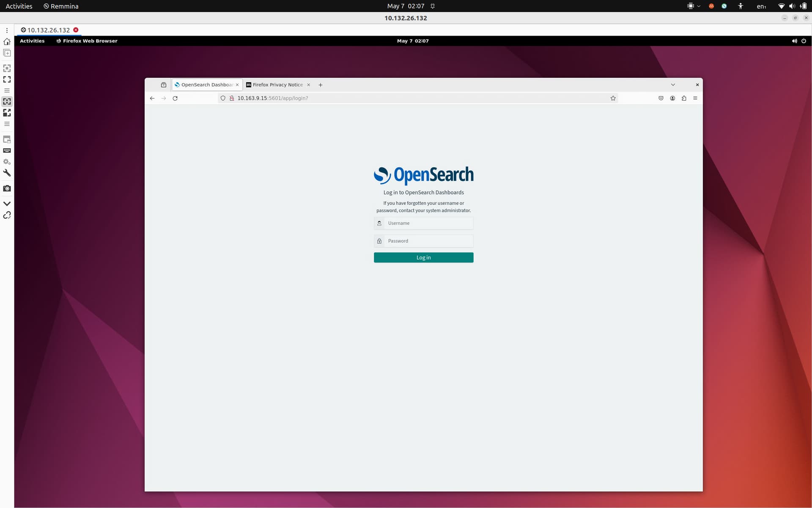Screen dimensions: 812x508
Task: Reload the OpenSearch login page
Action: tap(175, 98)
